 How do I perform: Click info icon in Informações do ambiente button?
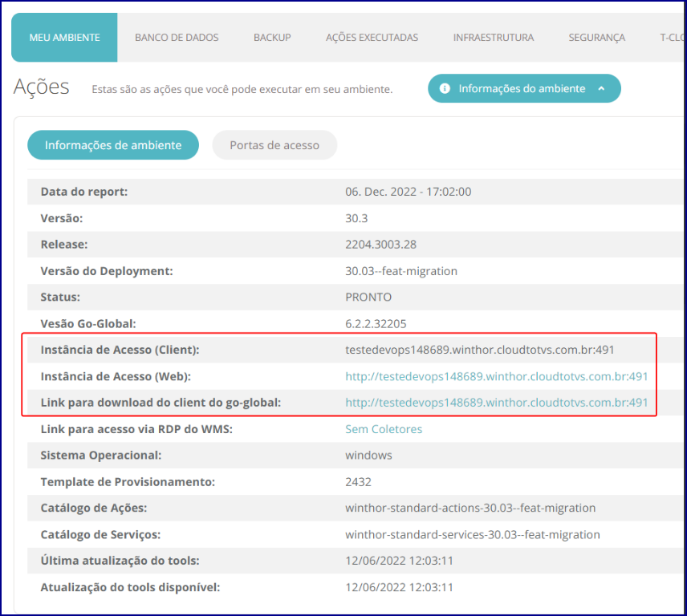click(445, 88)
